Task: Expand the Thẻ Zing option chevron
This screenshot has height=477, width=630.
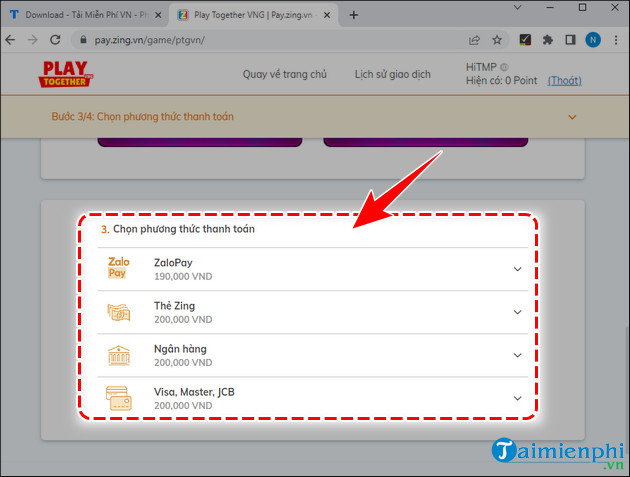Action: [518, 312]
